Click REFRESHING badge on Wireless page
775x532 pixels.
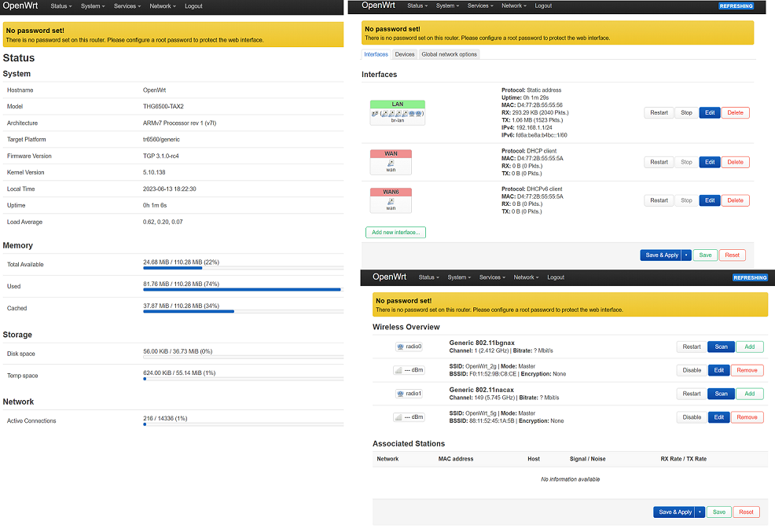750,277
